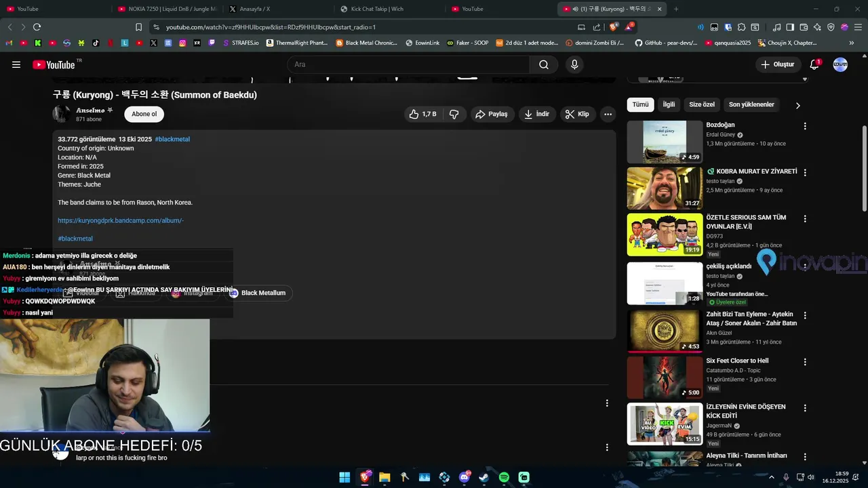This screenshot has width=868, height=488.
Task: Open the YouTube notifications bell
Action: (x=814, y=64)
